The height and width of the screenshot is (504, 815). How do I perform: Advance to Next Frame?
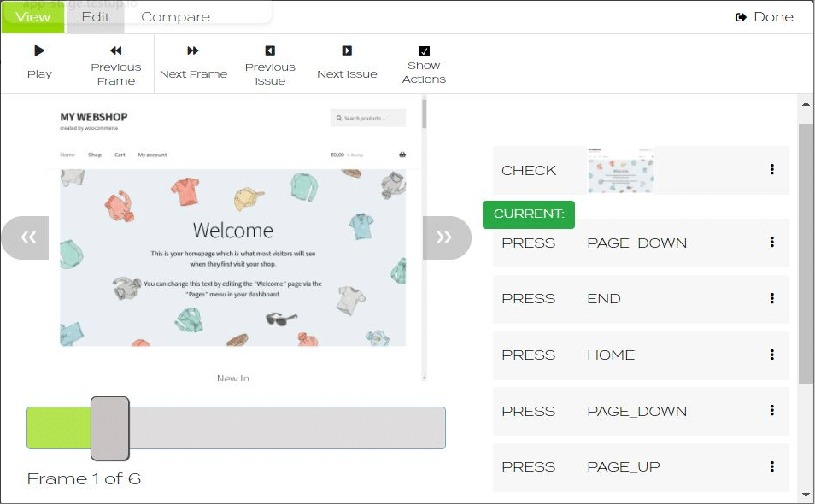(x=193, y=63)
